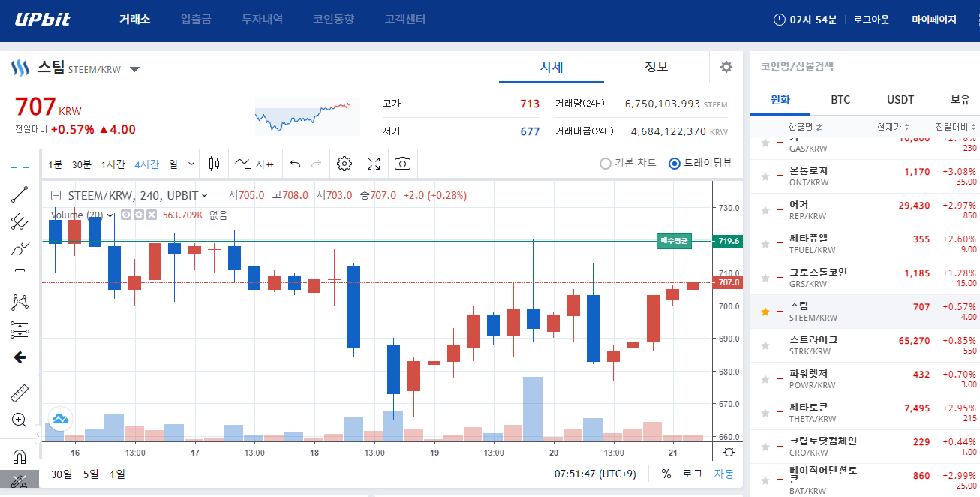This screenshot has width=980, height=497.
Task: Toggle favorite star for 쎄타퓨엘 TFUEL/KRW
Action: 765,244
